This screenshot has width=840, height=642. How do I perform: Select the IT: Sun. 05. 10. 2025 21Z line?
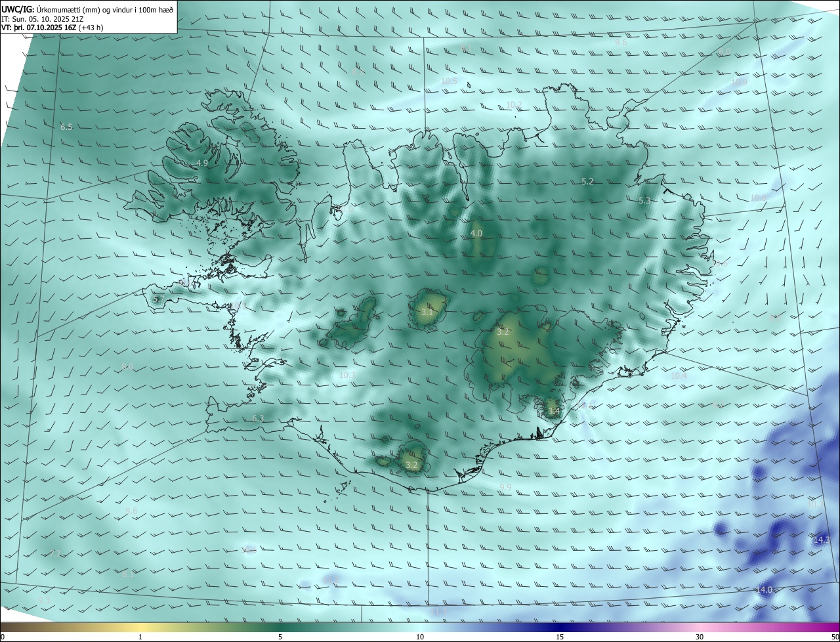[42, 19]
